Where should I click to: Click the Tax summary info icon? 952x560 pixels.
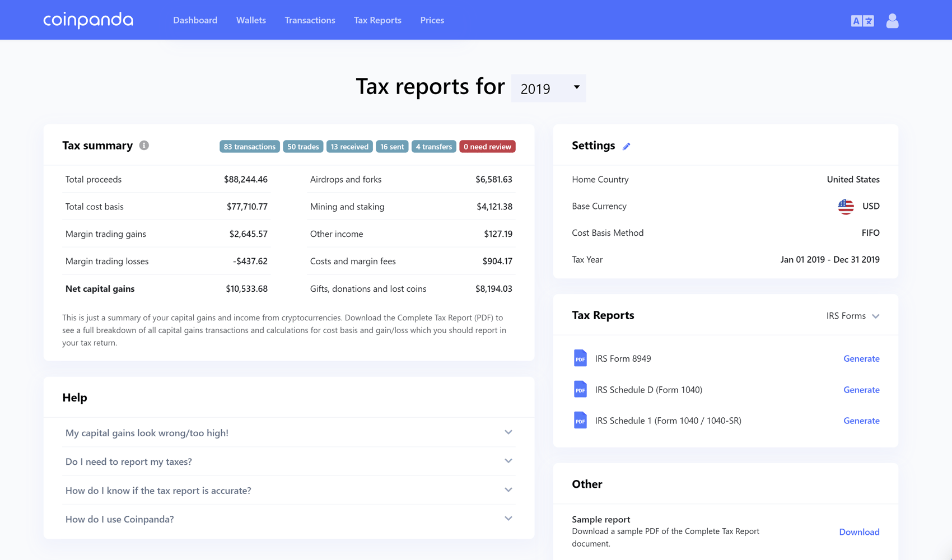[144, 145]
